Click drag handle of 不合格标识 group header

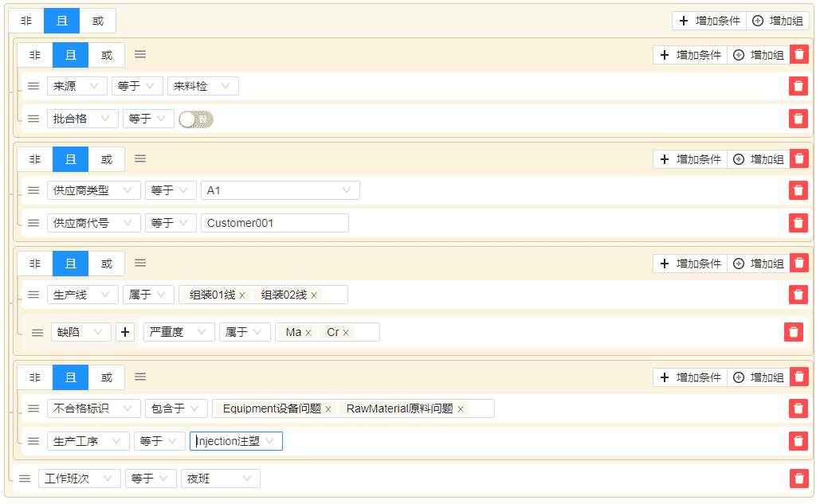tap(140, 377)
